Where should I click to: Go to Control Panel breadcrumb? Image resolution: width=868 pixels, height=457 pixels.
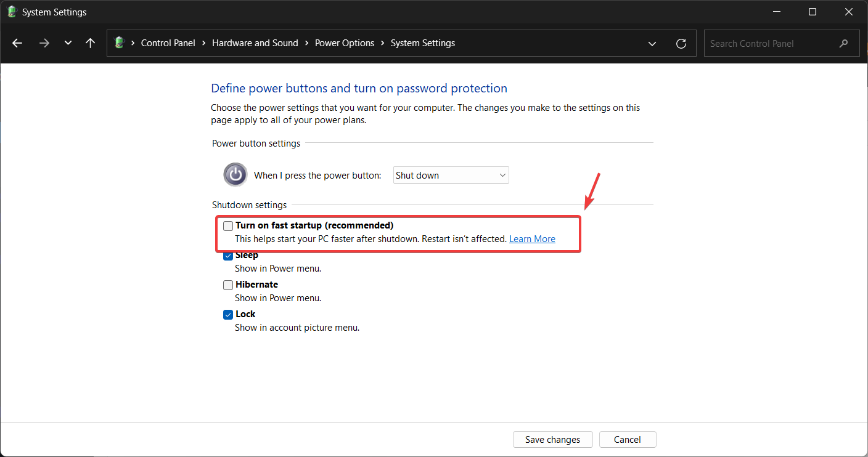coord(168,43)
